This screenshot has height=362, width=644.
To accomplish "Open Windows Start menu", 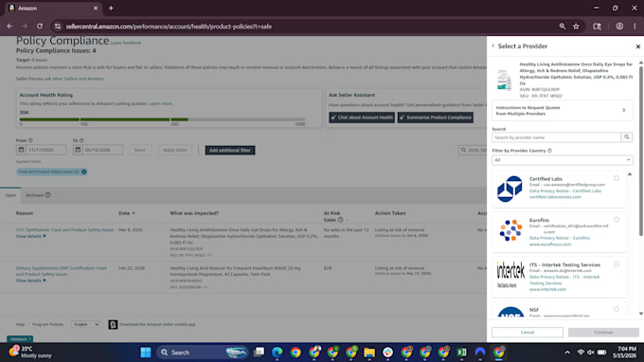I will coord(146,353).
